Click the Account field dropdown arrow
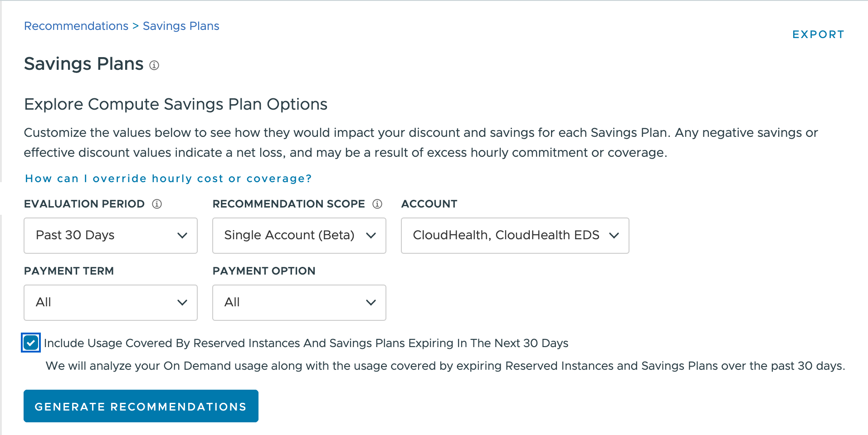Image resolution: width=868 pixels, height=435 pixels. tap(614, 235)
